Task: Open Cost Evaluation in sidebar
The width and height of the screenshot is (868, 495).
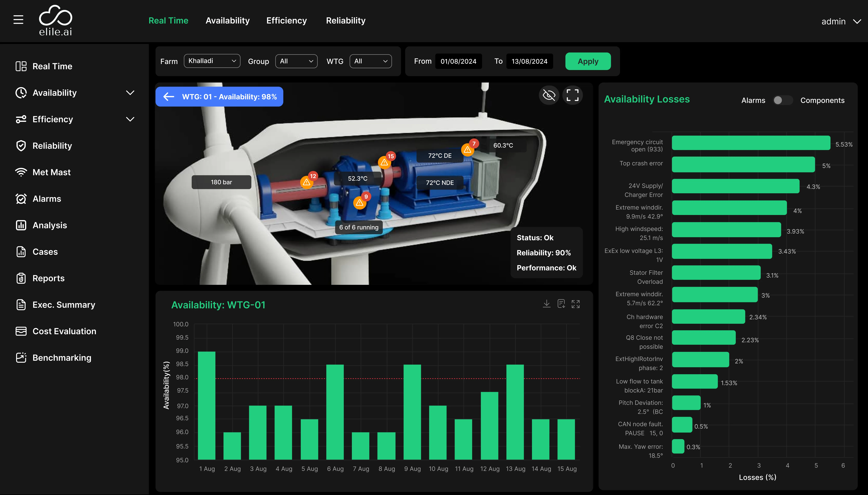Action: 56,332
